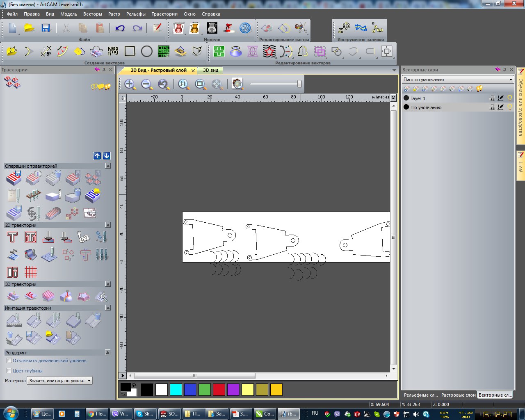
Task: Enable the 'Цвет глубины' checkbox
Action: tap(9, 371)
